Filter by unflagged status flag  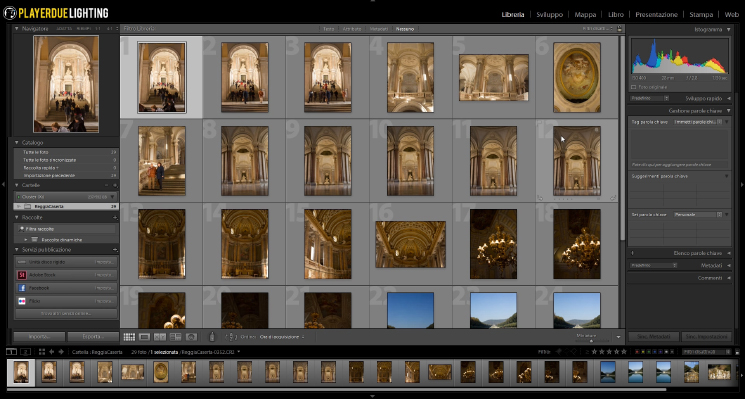[x=566, y=352]
